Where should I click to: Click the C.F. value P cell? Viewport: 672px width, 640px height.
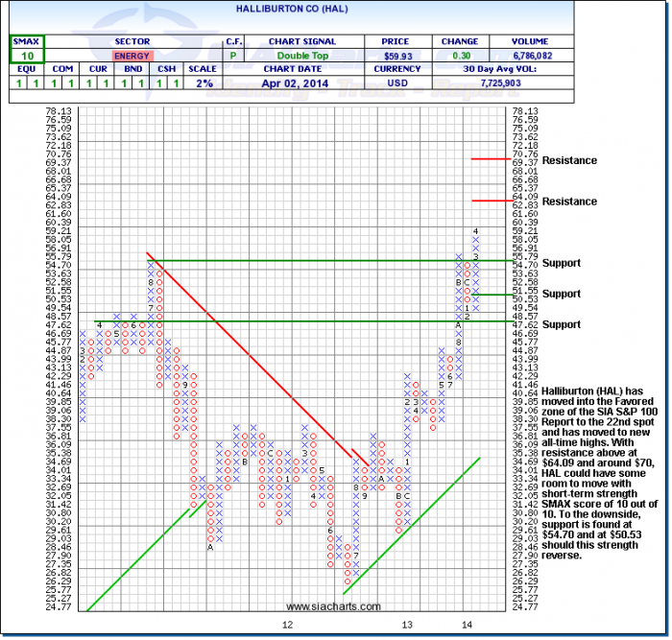click(233, 56)
